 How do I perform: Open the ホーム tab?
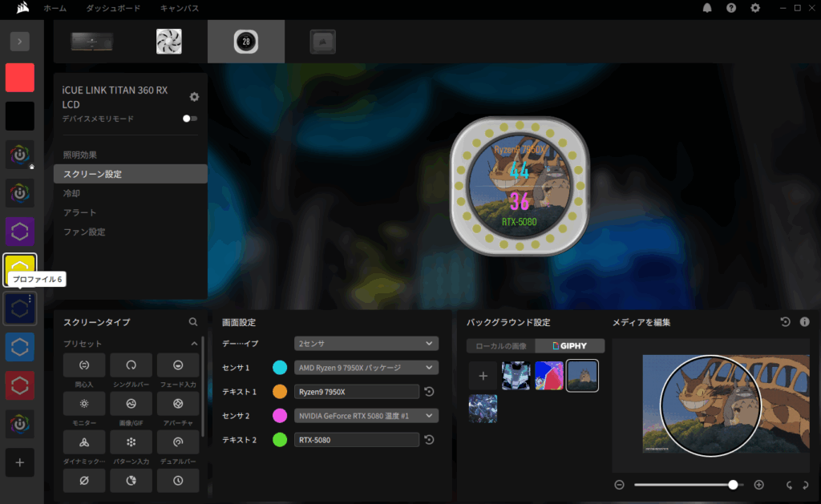55,8
